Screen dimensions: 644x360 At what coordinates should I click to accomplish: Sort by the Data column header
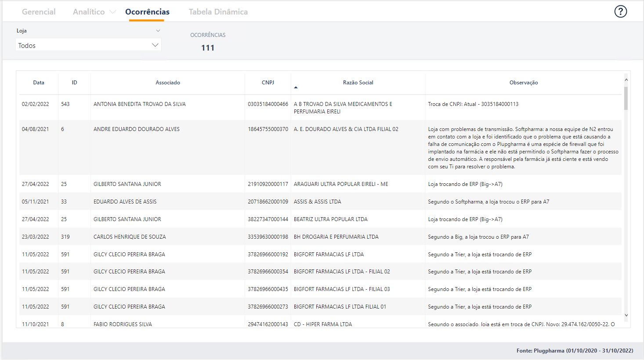39,83
